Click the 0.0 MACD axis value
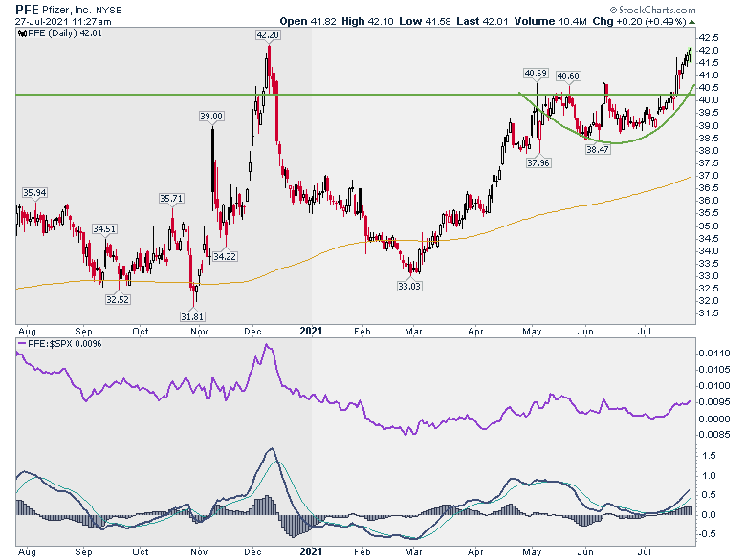Screen dimensions: 746x560 pos(709,515)
